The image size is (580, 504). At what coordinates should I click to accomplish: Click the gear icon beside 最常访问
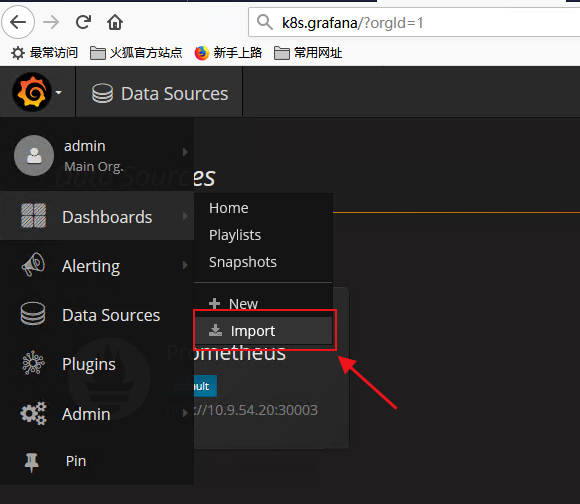[18, 53]
